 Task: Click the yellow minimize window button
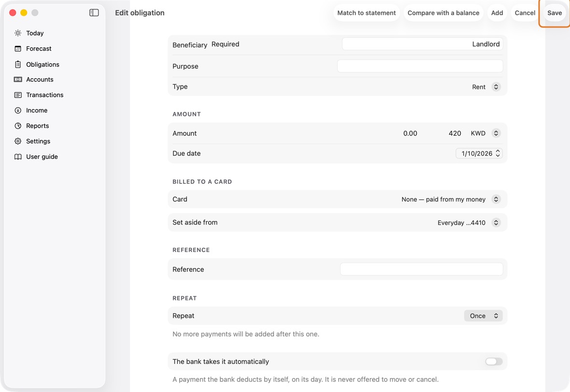(x=24, y=13)
